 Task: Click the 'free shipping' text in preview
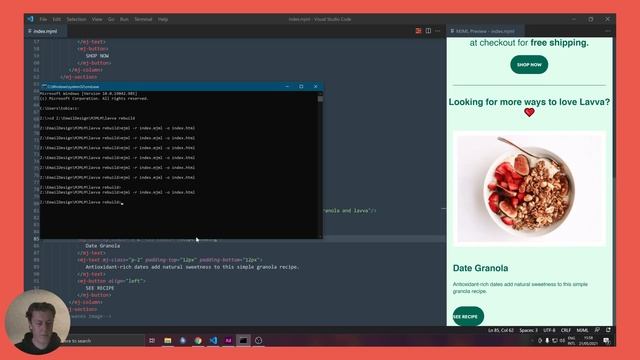(x=560, y=42)
